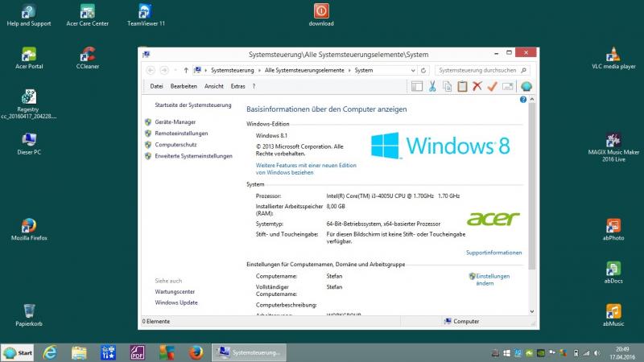The width and height of the screenshot is (644, 362).
Task: Select the CCleaner desktop icon
Action: [x=88, y=58]
